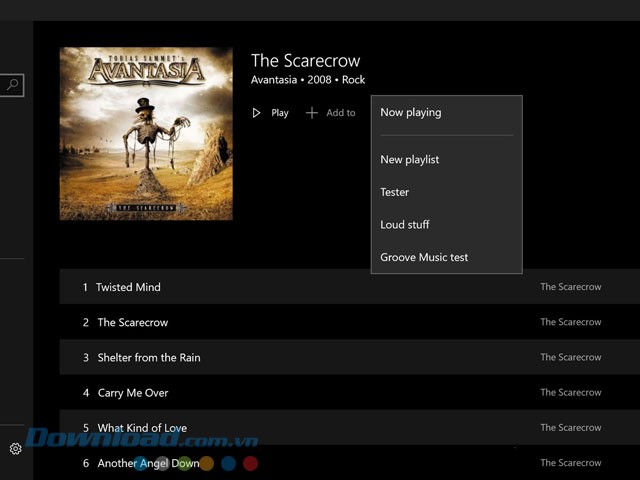Select track 2 The Scarecrow
The image size is (640, 480).
click(132, 323)
